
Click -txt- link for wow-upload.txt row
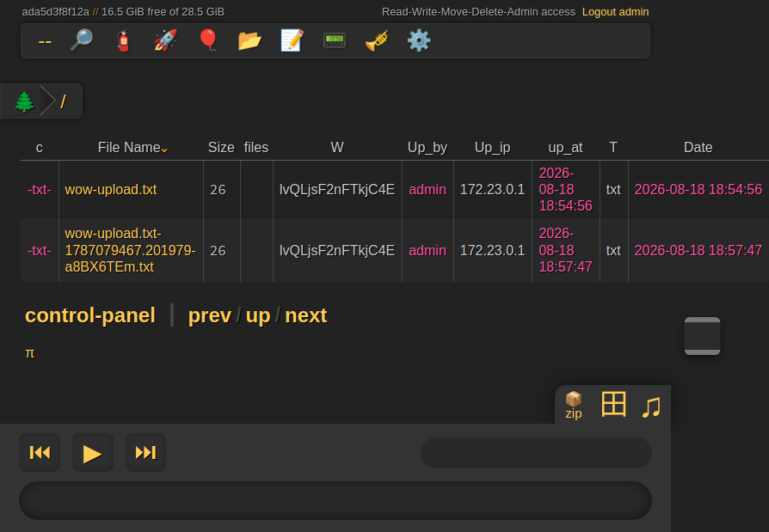click(40, 190)
